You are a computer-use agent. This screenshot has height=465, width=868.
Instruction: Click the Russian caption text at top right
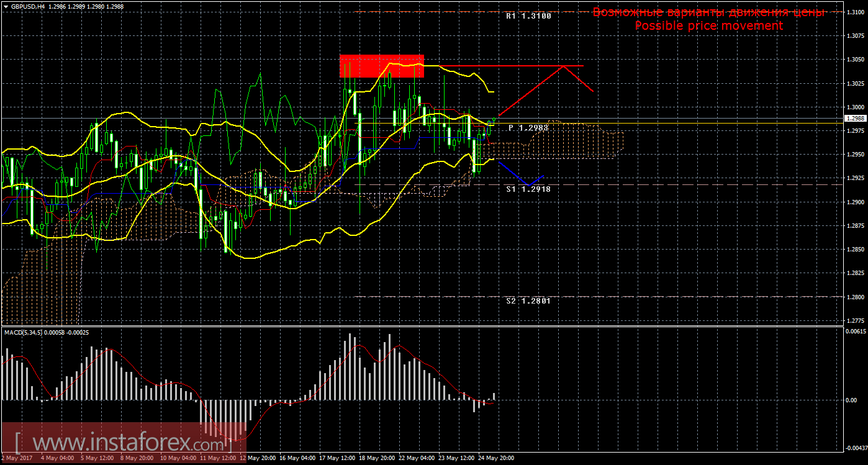tap(708, 12)
